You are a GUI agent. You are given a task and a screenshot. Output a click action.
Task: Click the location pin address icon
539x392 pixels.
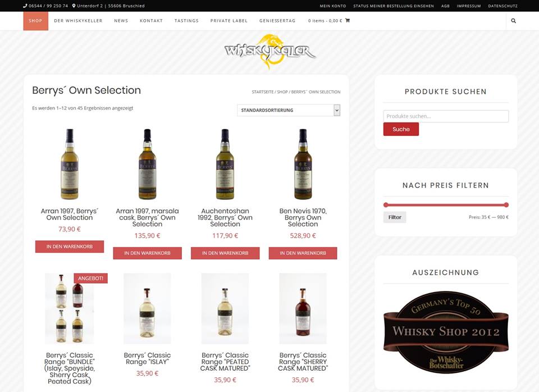(74, 6)
